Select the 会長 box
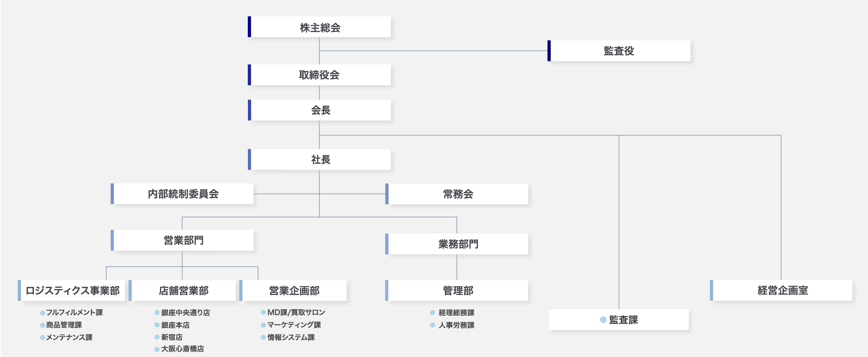Viewport: 868px width, 357px height. pyautogui.click(x=320, y=110)
